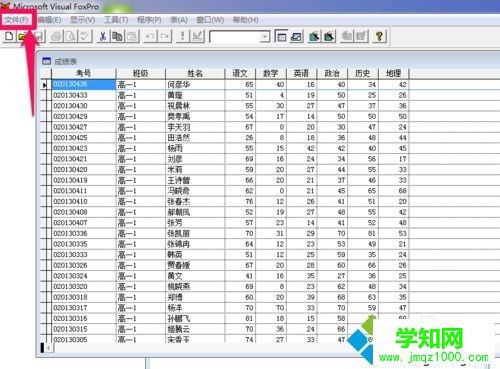Click the name cell 李天羽
500x369 pixels.
tap(195, 127)
